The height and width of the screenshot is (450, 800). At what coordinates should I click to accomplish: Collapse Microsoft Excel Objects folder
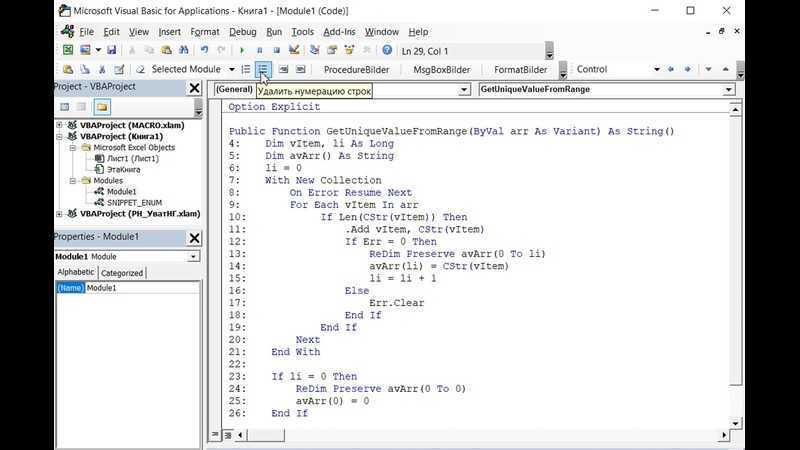pyautogui.click(x=73, y=147)
